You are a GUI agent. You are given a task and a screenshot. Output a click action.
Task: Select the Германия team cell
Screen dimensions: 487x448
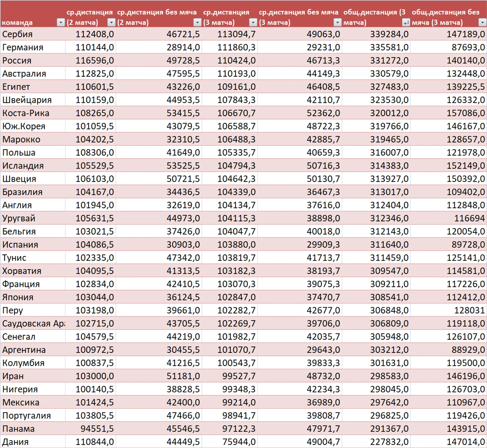(33, 47)
